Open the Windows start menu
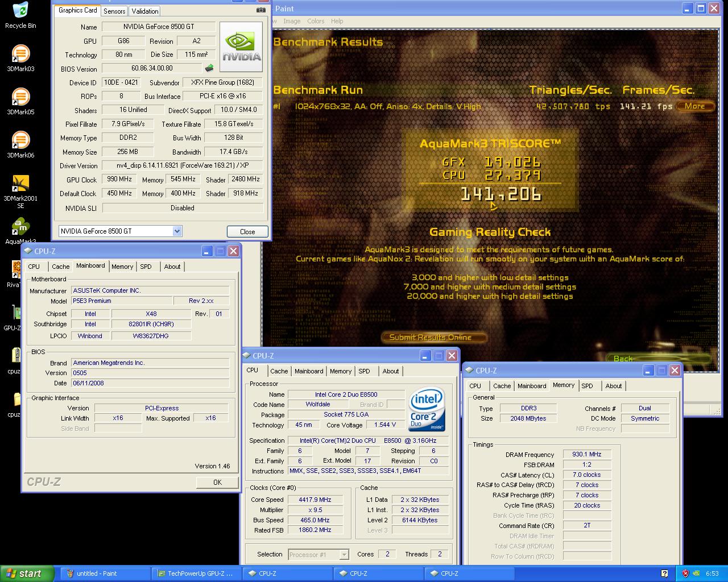The height and width of the screenshot is (582, 728). point(27,573)
